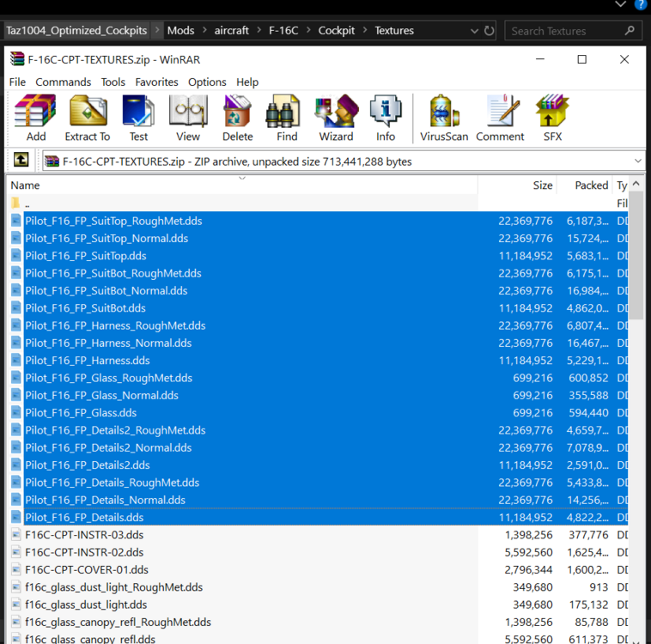The image size is (651, 644).
Task: Click the file list vertical scrollbar thumb
Action: (x=636, y=255)
